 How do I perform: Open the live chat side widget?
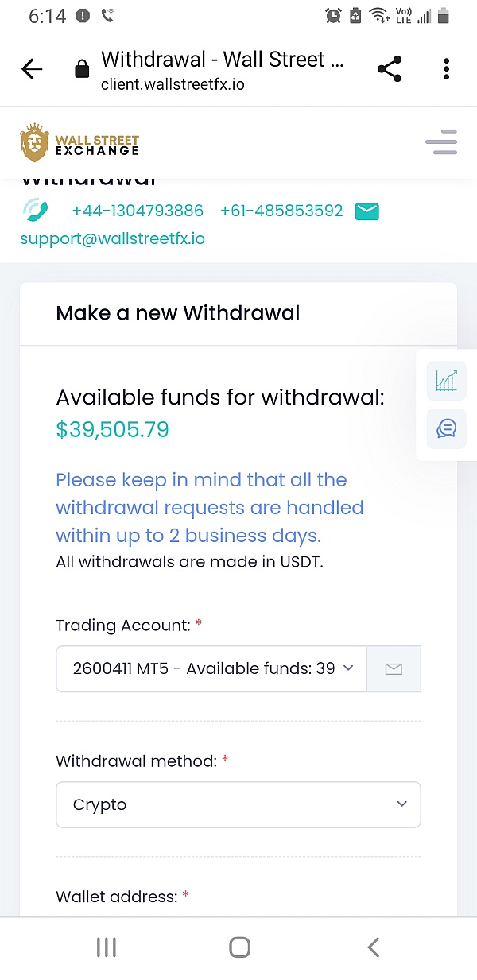tap(446, 428)
